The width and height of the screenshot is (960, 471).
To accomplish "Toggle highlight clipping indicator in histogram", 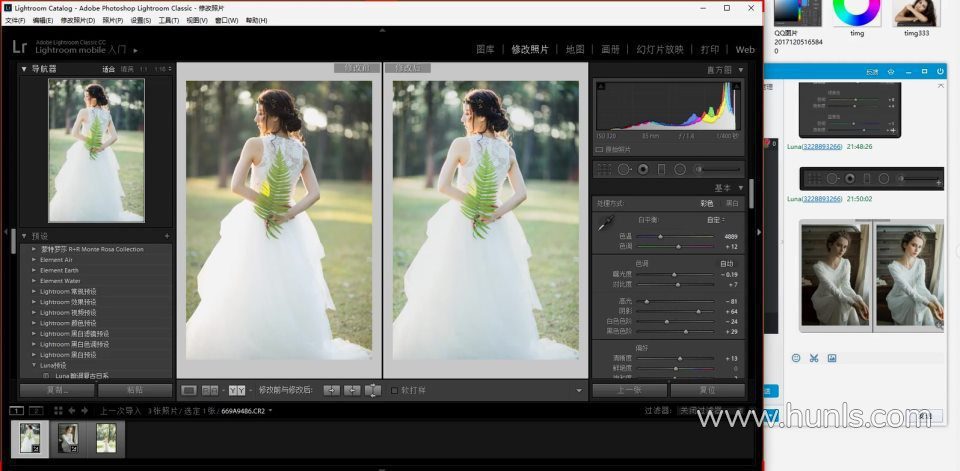I will (x=737, y=86).
